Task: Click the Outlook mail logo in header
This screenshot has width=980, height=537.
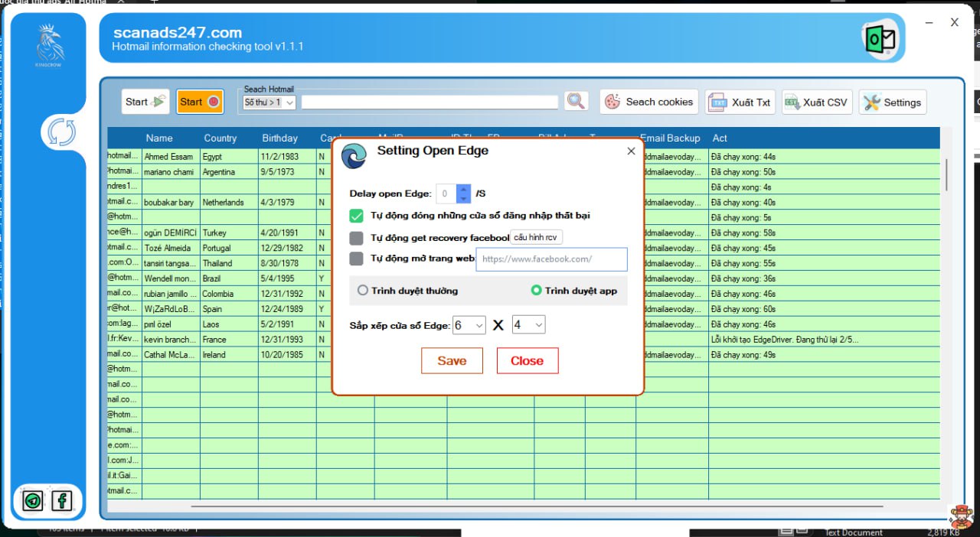Action: (880, 38)
